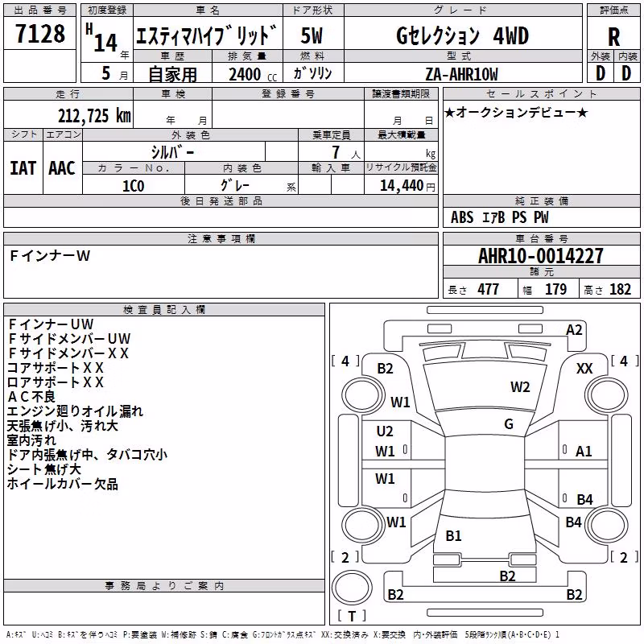The height and width of the screenshot is (644, 644).
Task: Click the recycle deposit 14,440 yen
Action: click(407, 186)
